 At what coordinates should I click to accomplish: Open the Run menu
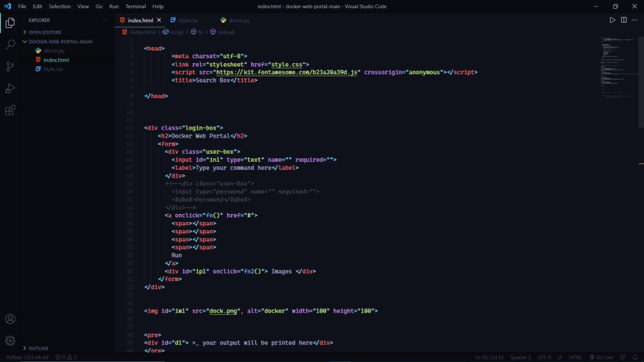click(114, 6)
